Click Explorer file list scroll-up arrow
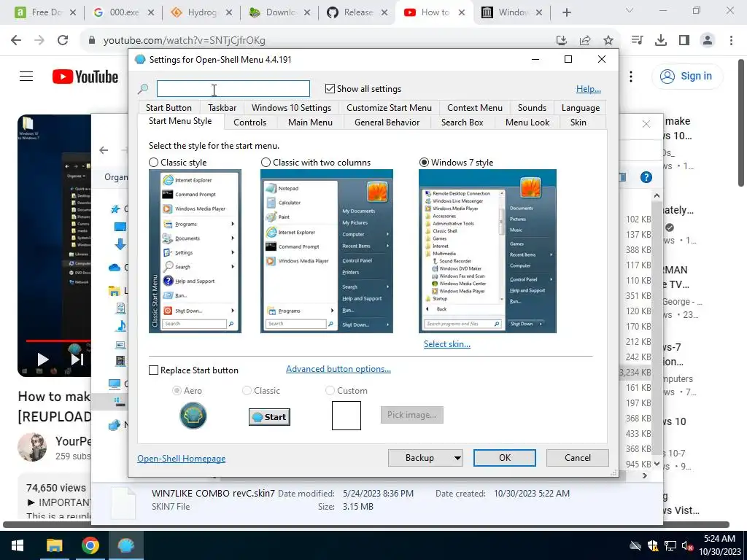The width and height of the screenshot is (747, 560). coord(657,195)
